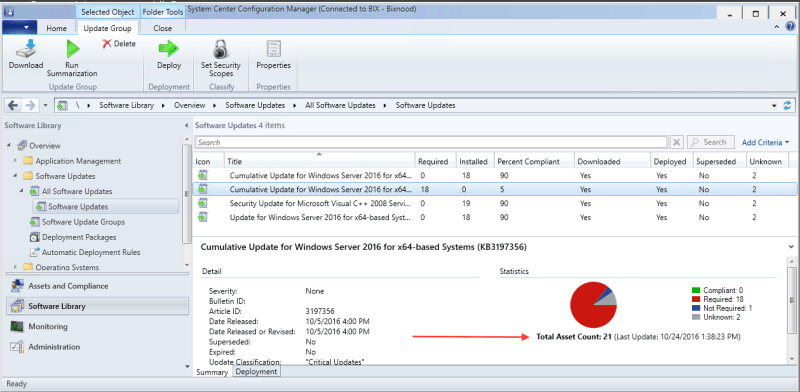Screen dimensions: 800x392
Task: Open the Add Criteria dropdown
Action: click(x=765, y=142)
